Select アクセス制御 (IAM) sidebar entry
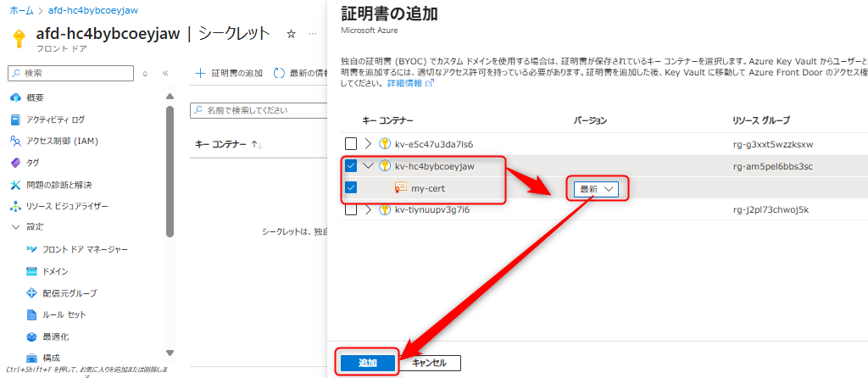Screen dimensions: 868x378 tap(62, 142)
